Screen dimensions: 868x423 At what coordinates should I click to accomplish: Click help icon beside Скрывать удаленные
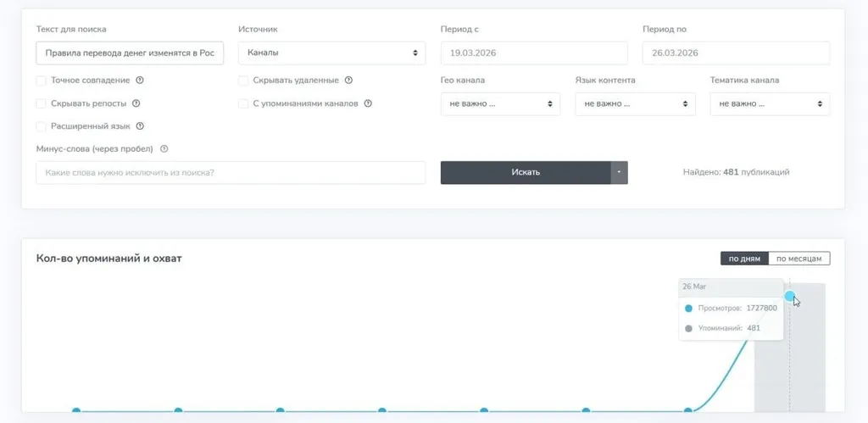click(x=348, y=81)
